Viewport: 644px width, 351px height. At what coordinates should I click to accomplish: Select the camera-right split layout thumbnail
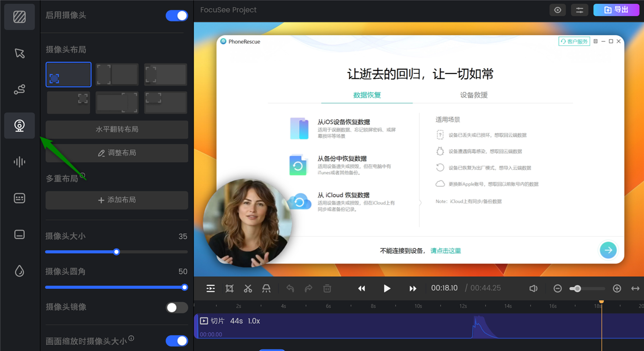117,103
